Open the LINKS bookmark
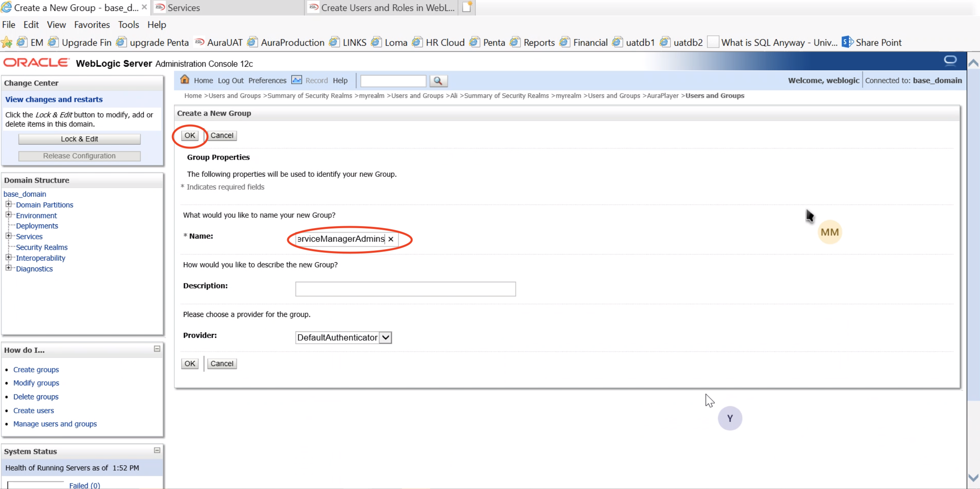The image size is (980, 489). tap(348, 42)
